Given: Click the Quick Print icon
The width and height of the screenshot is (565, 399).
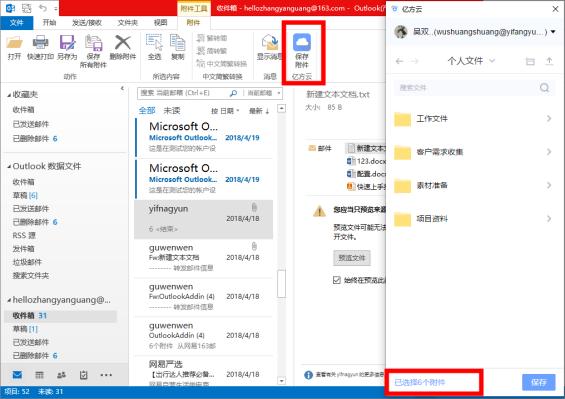Looking at the screenshot, I should pos(40,43).
